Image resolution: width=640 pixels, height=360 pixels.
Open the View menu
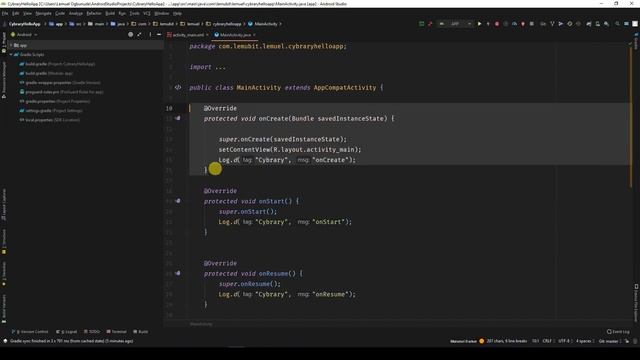27,13
